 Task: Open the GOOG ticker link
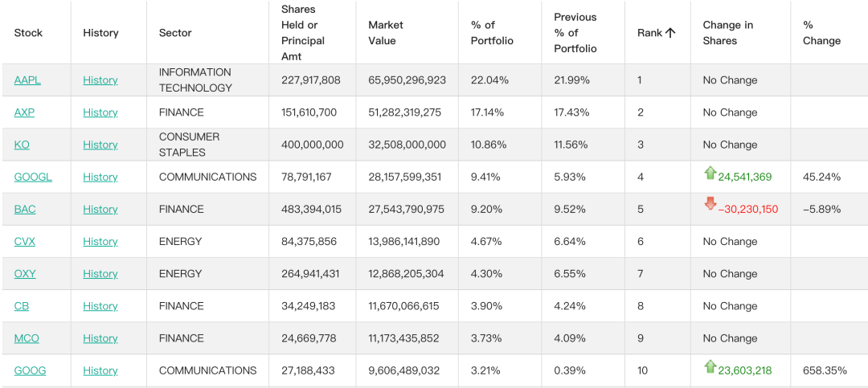(30, 370)
